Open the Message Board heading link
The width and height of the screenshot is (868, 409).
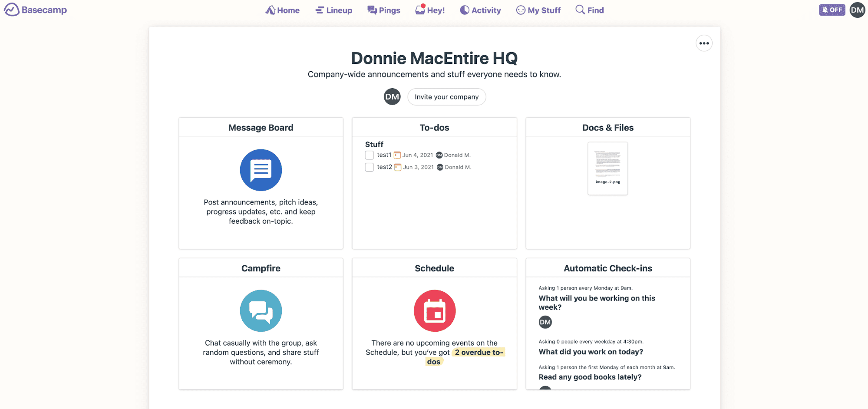click(x=261, y=128)
